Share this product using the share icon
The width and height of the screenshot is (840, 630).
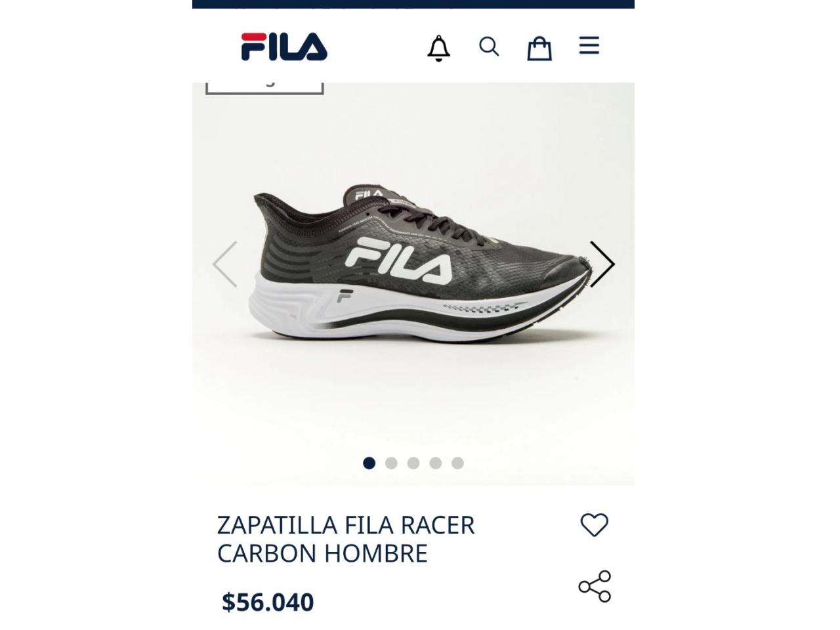[x=595, y=587]
